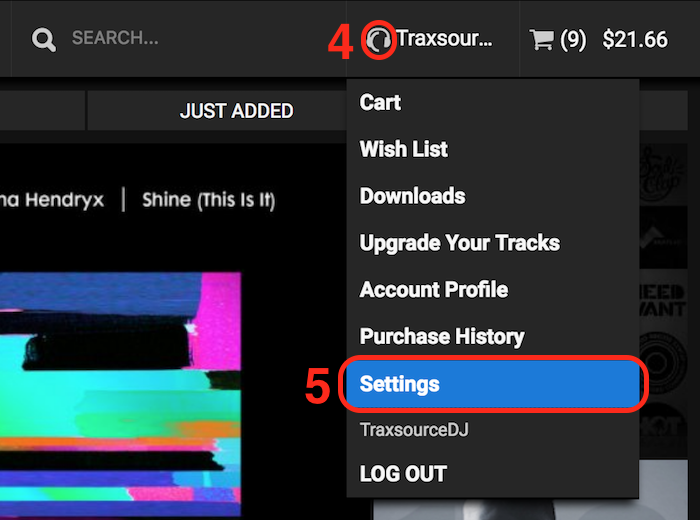700x520 pixels.
Task: Open Wish List from the menu
Action: tap(404, 149)
